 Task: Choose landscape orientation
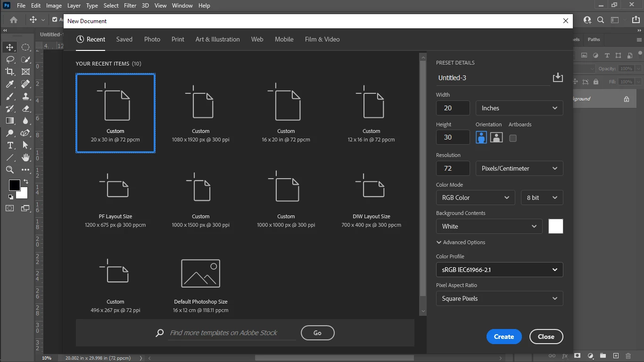pyautogui.click(x=496, y=137)
